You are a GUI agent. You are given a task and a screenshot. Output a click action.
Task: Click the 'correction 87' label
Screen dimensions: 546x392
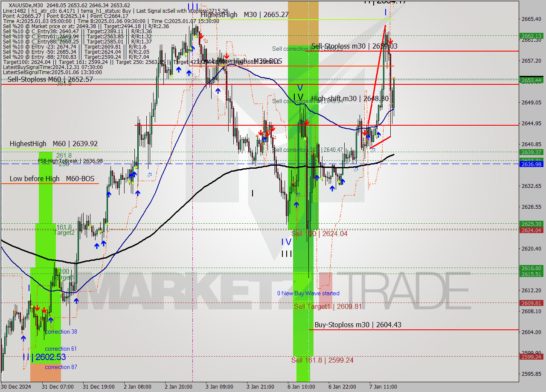click(x=61, y=367)
